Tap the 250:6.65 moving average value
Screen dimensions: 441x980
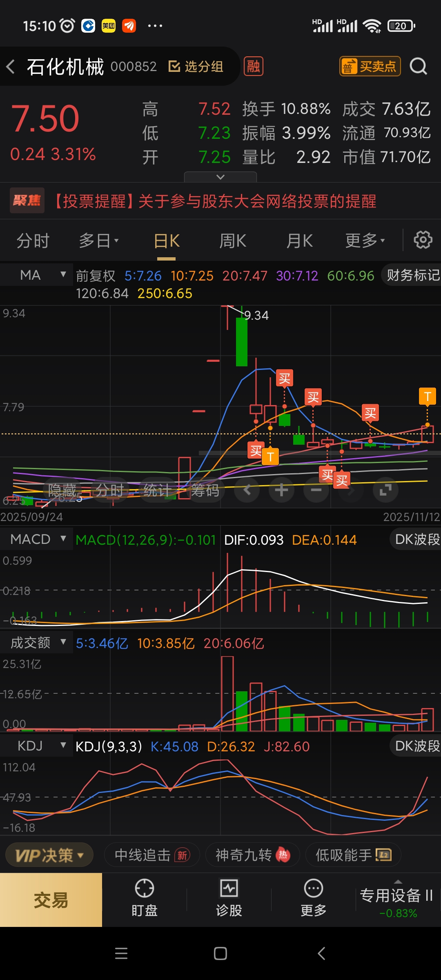pos(165,294)
